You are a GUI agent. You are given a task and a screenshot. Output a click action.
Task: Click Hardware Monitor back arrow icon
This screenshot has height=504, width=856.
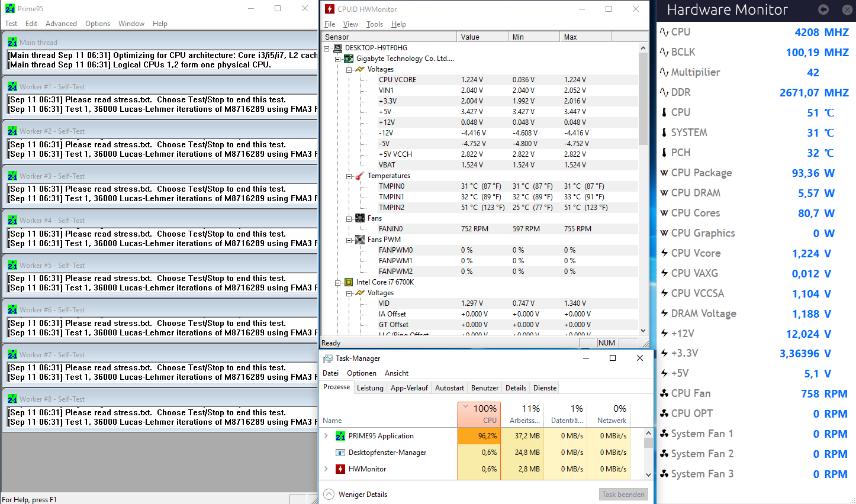tap(823, 9)
